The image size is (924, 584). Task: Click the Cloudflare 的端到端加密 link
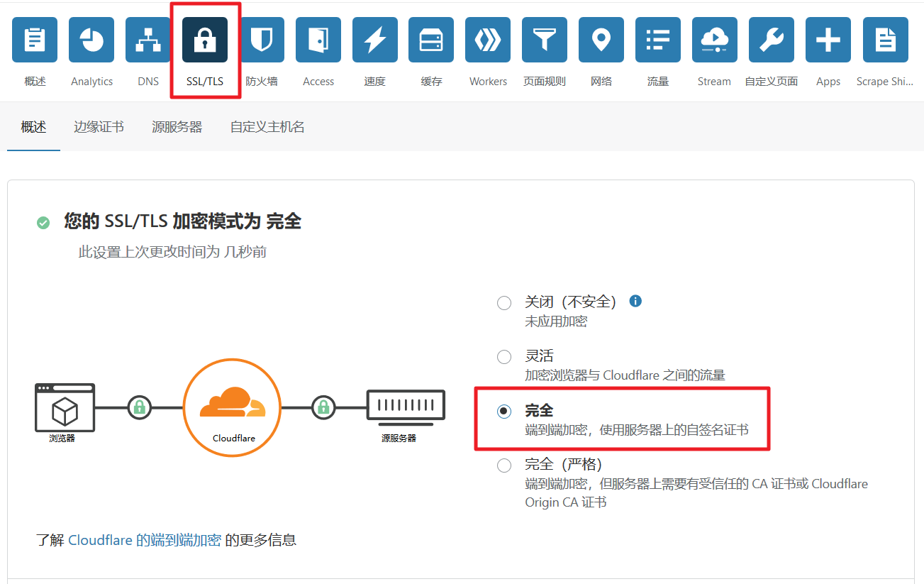pyautogui.click(x=145, y=540)
